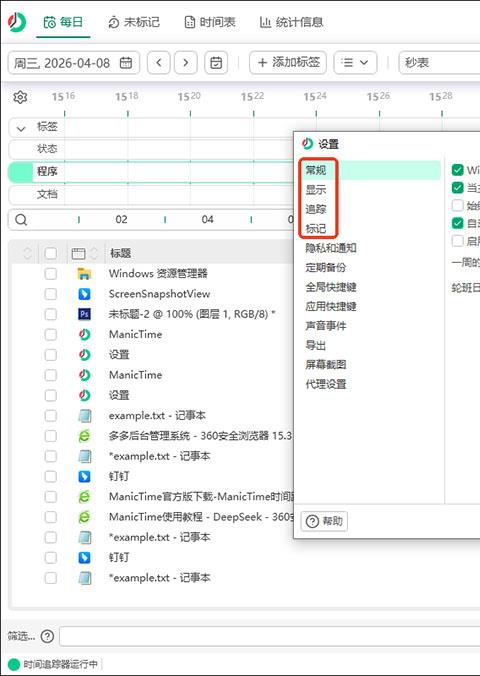Image resolution: width=480 pixels, height=676 pixels.
Task: Open 导出 settings
Action: pos(316,345)
